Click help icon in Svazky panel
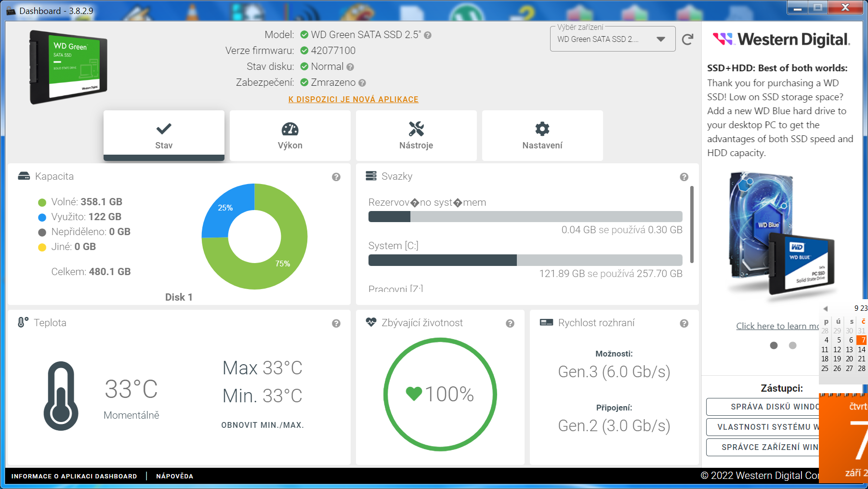 (684, 177)
